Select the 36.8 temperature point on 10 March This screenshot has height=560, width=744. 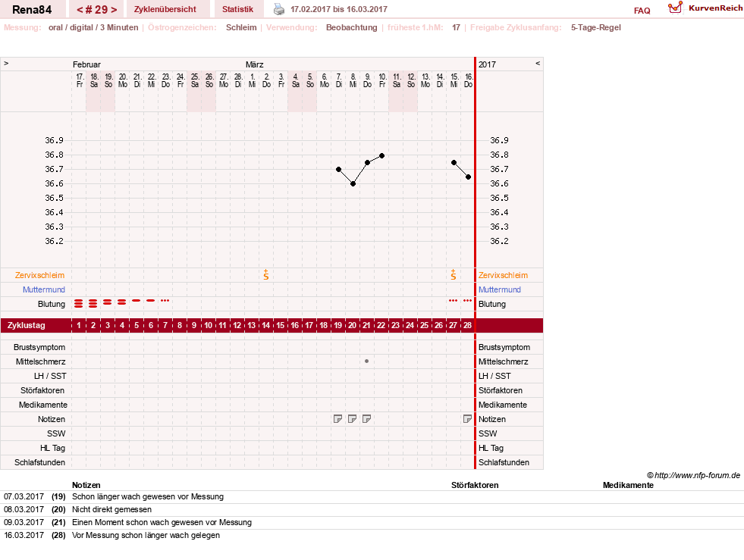point(382,155)
